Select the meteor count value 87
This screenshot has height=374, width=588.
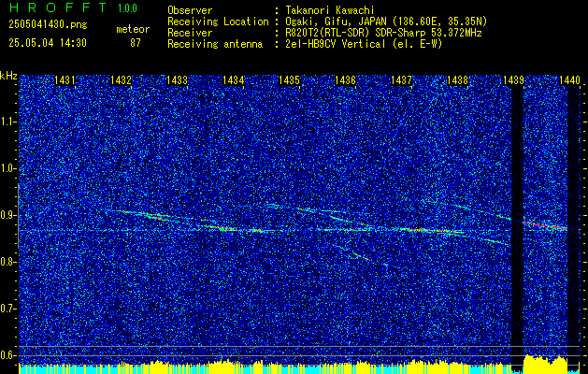pos(136,43)
